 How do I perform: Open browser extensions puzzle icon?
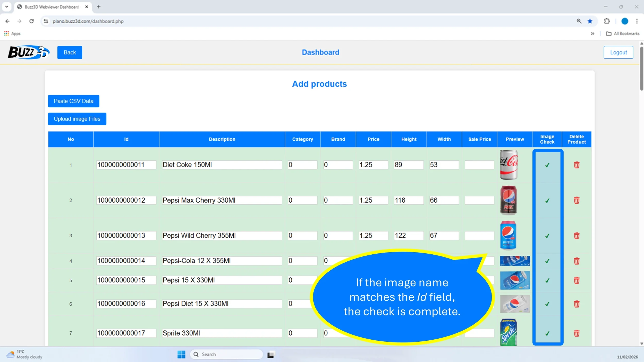(x=607, y=21)
